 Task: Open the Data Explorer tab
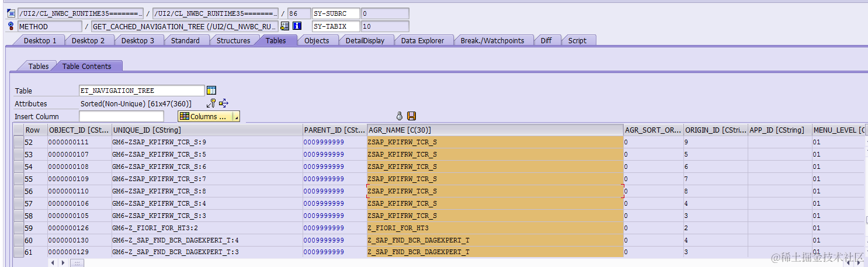pos(422,40)
